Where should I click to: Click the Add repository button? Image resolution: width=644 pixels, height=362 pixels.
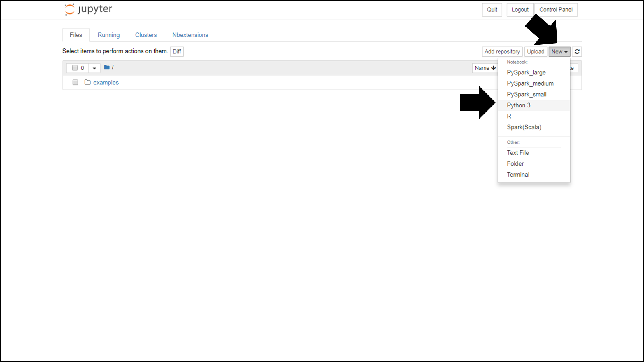(x=502, y=52)
